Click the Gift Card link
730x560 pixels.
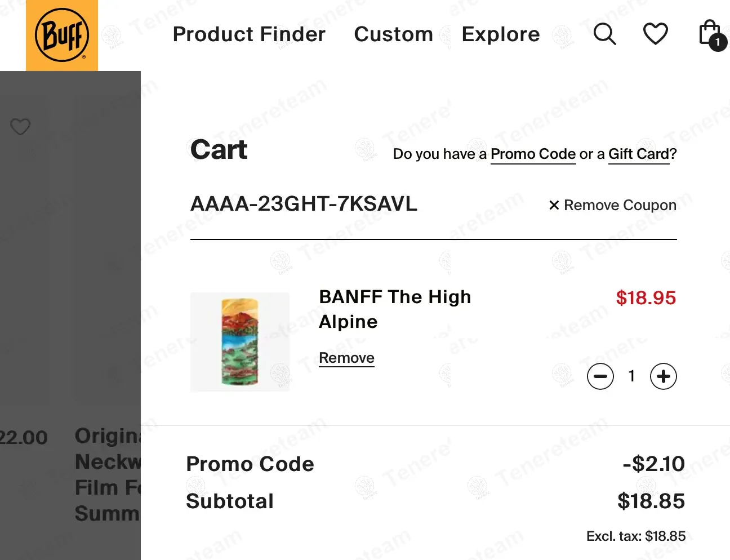(x=638, y=154)
